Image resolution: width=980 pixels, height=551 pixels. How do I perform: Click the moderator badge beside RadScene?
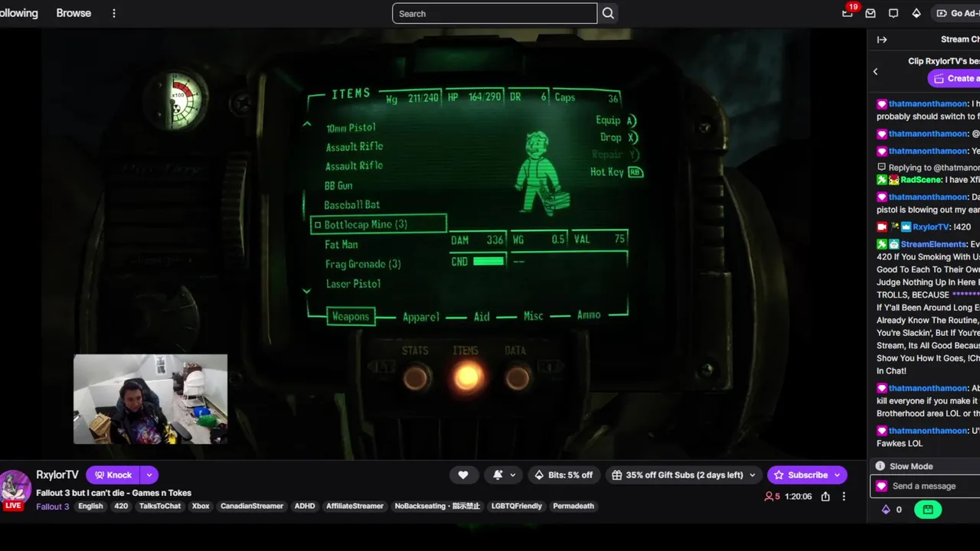(x=882, y=180)
